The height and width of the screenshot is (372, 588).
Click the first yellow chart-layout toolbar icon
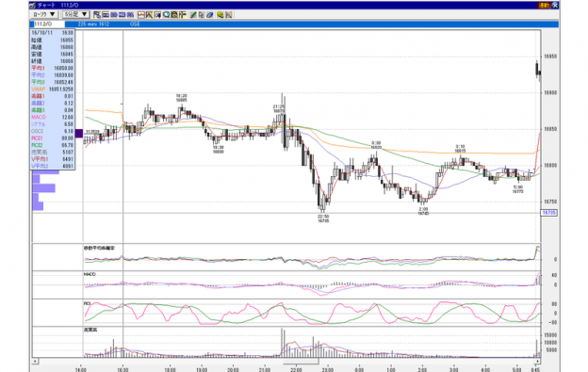[97, 15]
